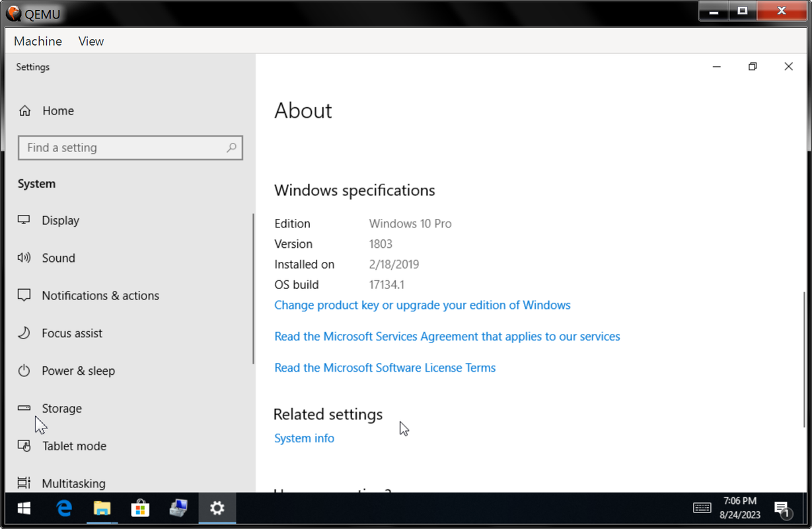Restore down the Settings window
The image size is (812, 529).
pyautogui.click(x=753, y=67)
